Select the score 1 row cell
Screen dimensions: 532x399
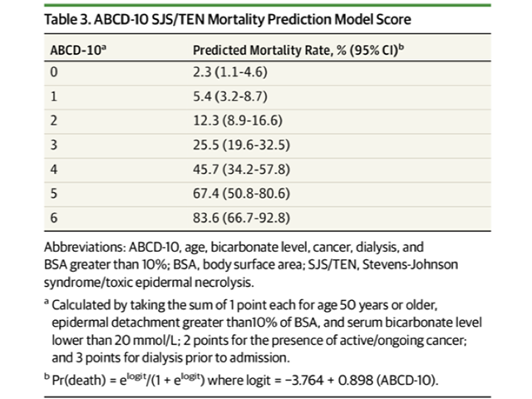(x=56, y=96)
